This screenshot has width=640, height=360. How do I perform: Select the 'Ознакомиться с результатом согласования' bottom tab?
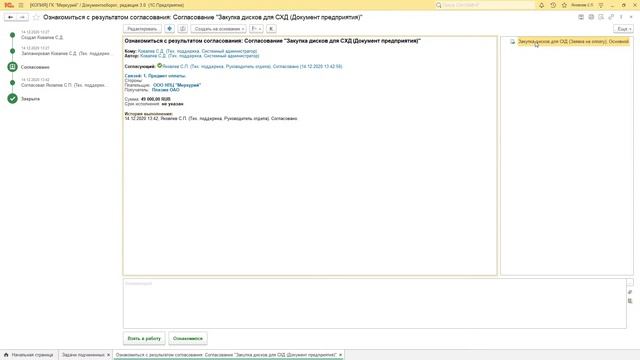[x=226, y=355]
